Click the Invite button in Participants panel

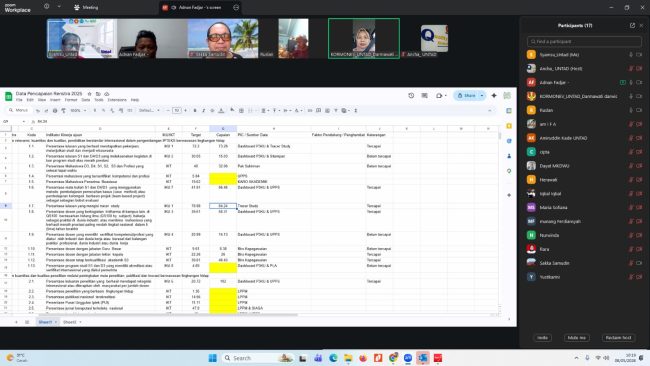tap(542, 338)
